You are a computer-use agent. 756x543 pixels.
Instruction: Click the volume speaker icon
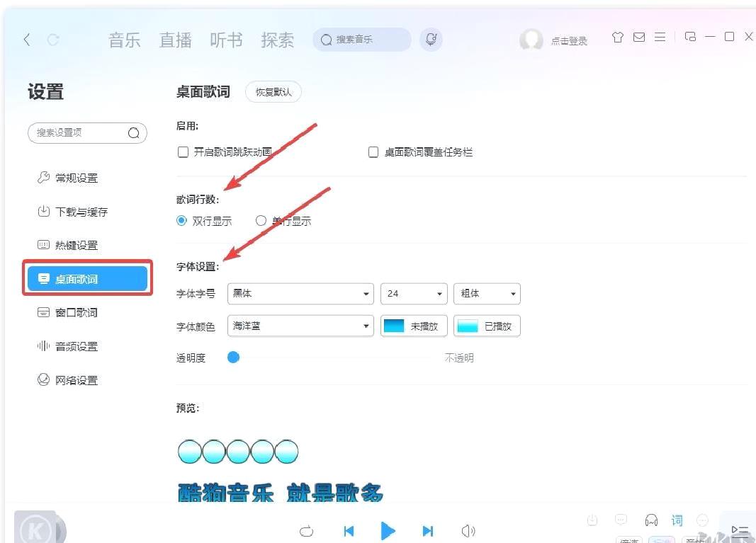[468, 531]
